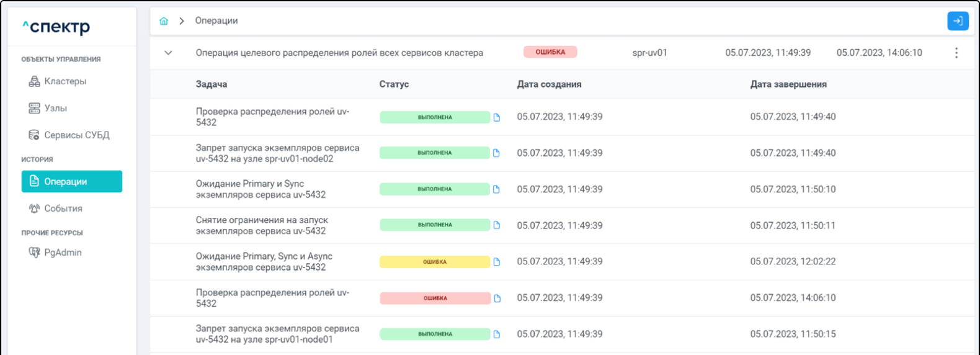Open log file icon for first task row

point(497,117)
